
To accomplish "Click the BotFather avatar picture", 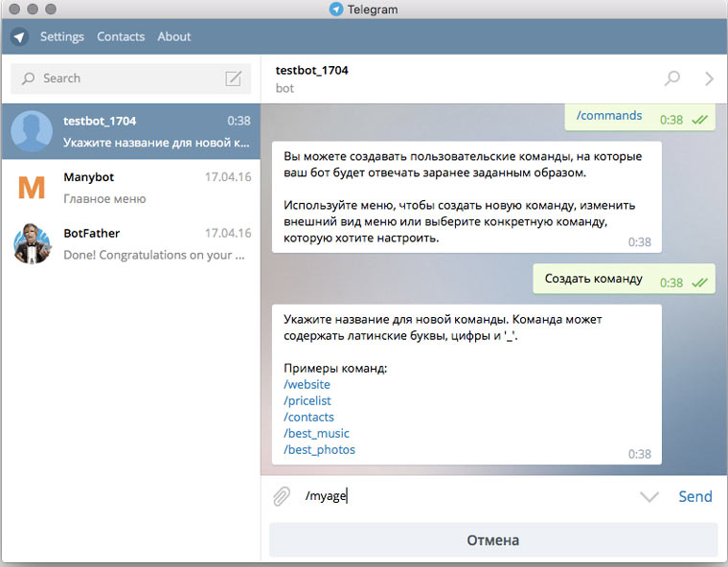I will (x=32, y=243).
